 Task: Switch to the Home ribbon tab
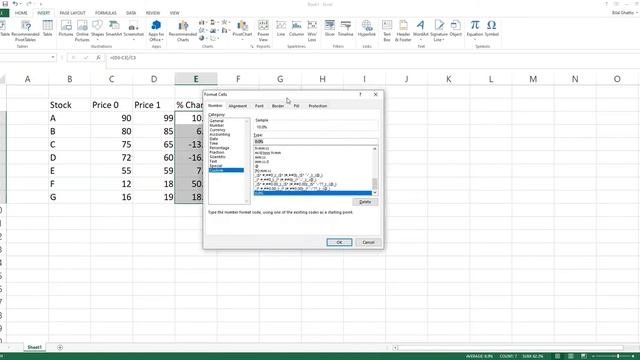[x=21, y=13]
